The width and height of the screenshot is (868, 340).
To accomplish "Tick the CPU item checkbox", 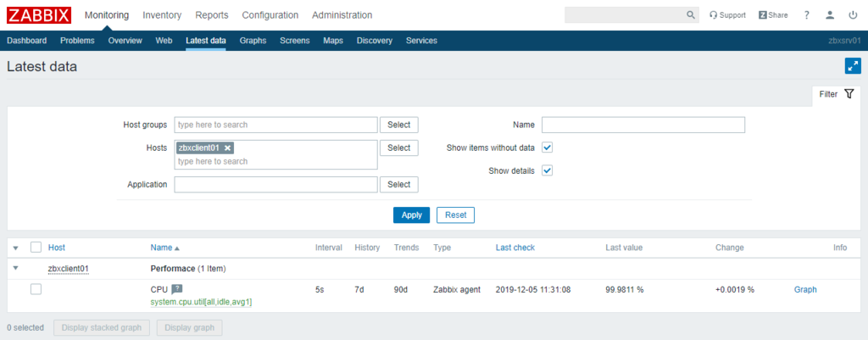I will click(36, 289).
